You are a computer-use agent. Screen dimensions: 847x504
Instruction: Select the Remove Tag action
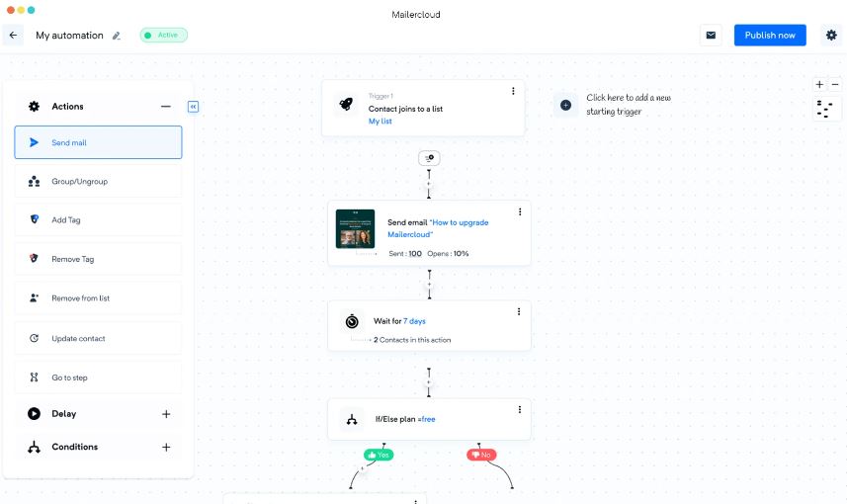(98, 259)
